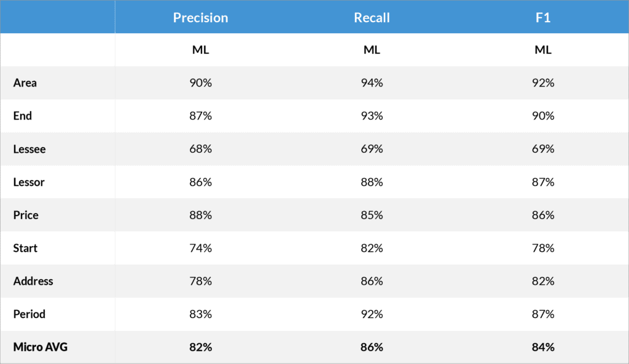Select the Lessor row label
This screenshot has width=629, height=364.
pos(29,182)
